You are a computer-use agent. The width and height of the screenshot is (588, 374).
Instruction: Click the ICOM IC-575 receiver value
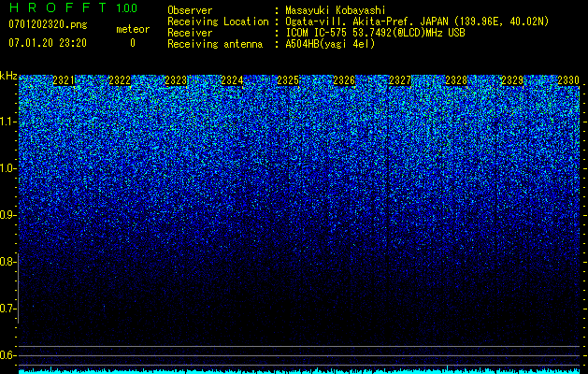pos(375,33)
